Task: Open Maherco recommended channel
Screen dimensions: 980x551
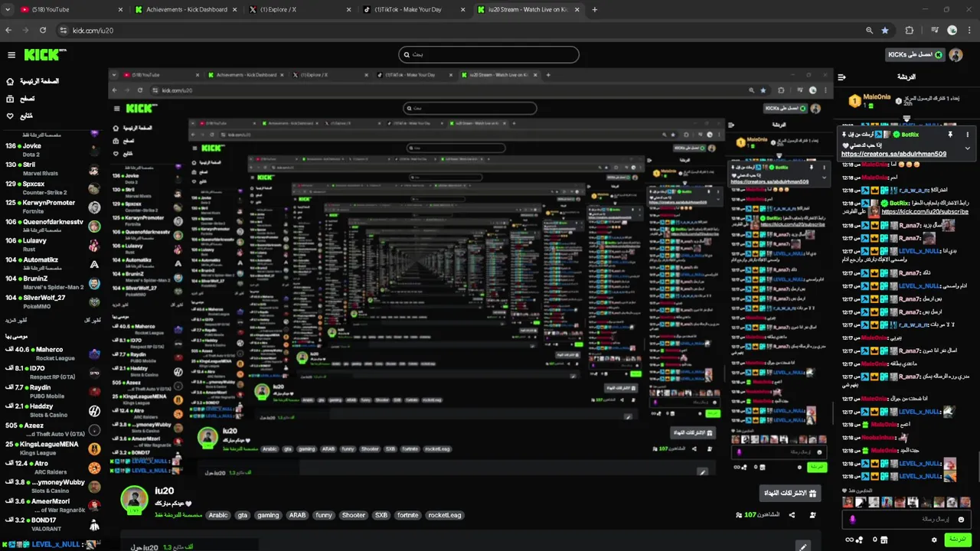Action: coord(52,354)
